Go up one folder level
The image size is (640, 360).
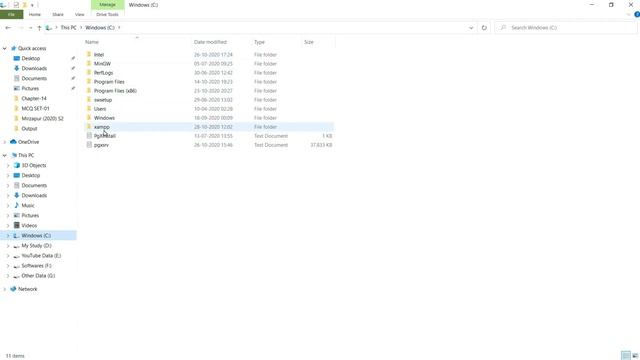(39, 28)
